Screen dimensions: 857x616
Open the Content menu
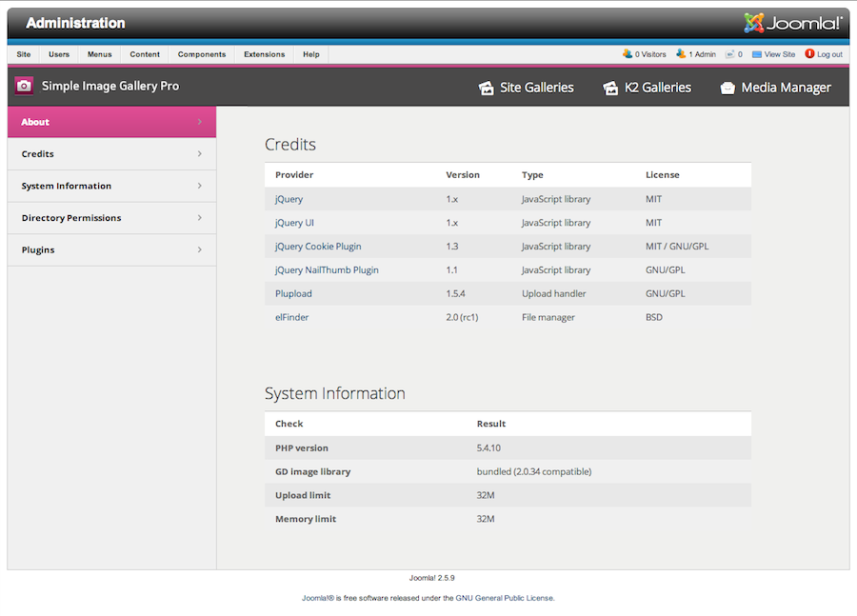[145, 54]
